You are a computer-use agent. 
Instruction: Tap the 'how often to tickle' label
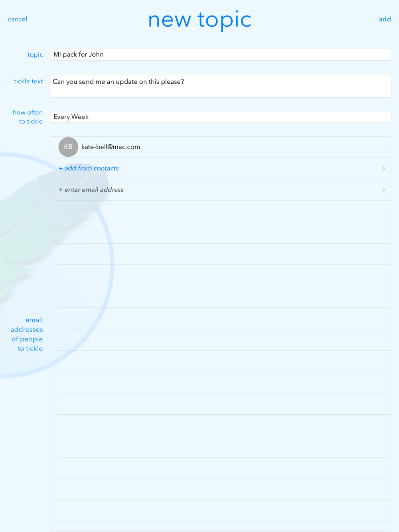(x=28, y=117)
